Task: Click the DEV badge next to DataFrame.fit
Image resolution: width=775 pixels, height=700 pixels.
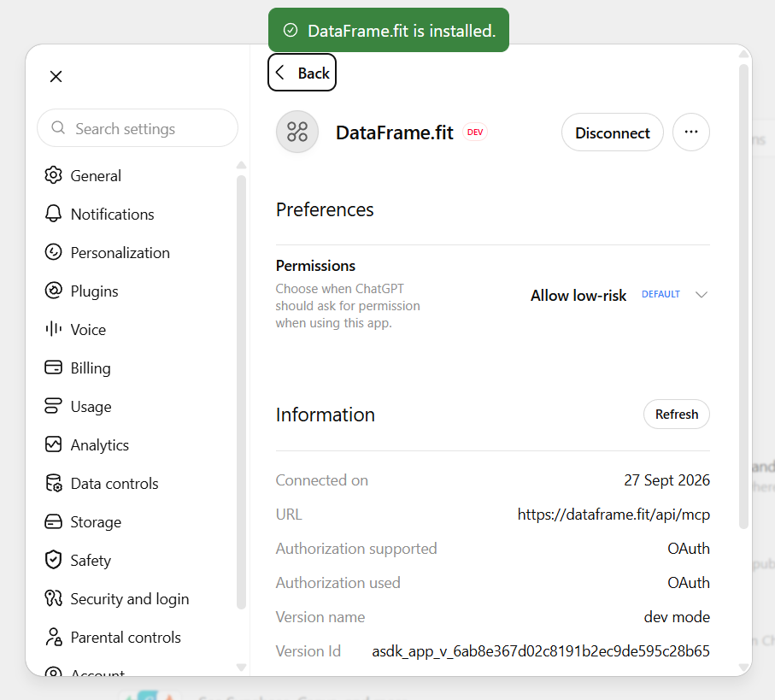Action: tap(474, 132)
